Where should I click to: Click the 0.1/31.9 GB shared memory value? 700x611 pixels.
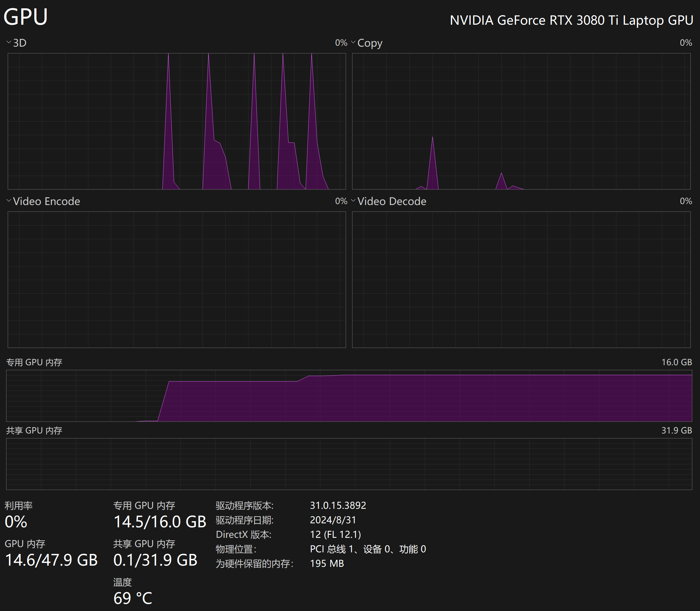coord(155,560)
